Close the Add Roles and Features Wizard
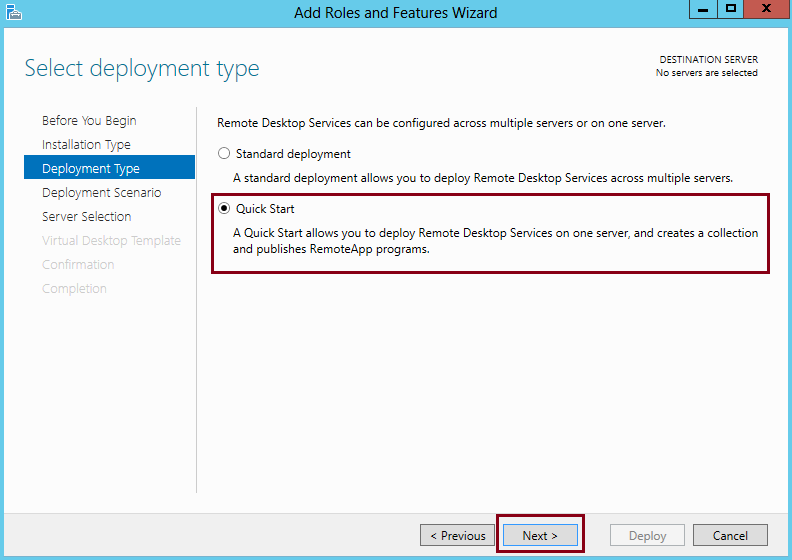Screen dimensions: 792x560 [766, 9]
